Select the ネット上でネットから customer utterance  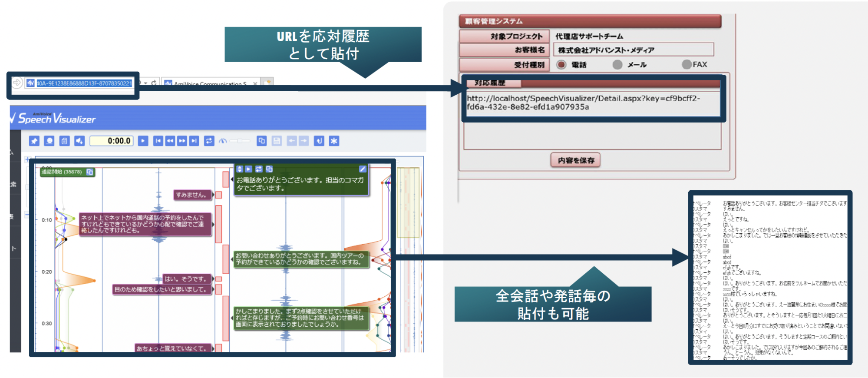tap(145, 224)
